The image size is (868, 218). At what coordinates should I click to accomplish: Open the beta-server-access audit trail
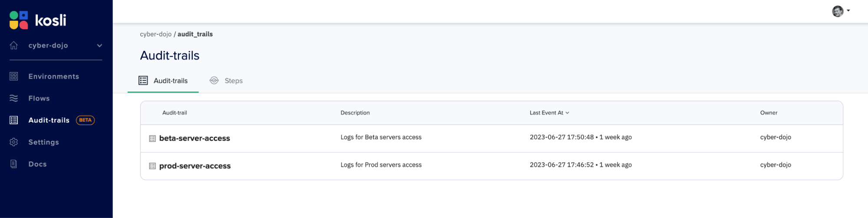pos(195,138)
